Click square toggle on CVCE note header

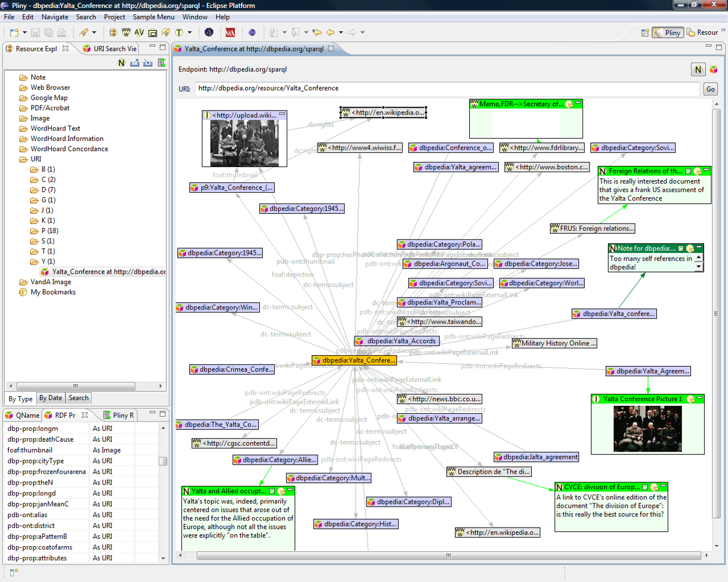(645, 487)
